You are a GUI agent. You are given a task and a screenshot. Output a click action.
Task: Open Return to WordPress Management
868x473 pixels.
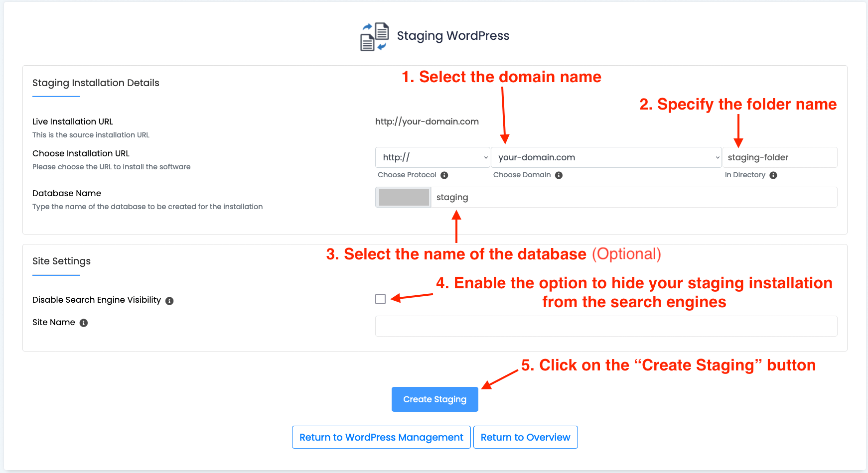(x=381, y=437)
